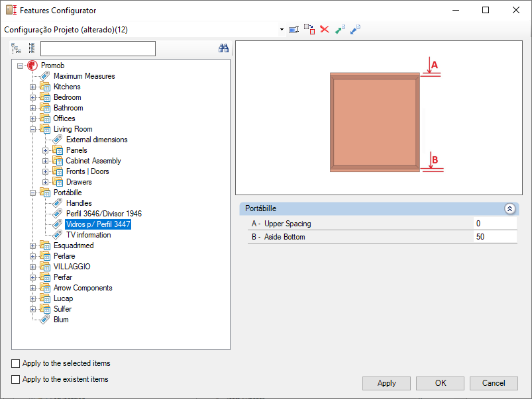Open the configuration project dropdown arrow

[x=282, y=30]
